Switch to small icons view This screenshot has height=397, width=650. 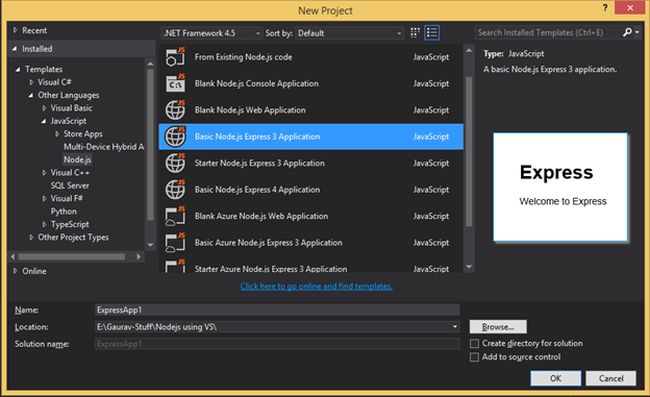pyautogui.click(x=415, y=33)
